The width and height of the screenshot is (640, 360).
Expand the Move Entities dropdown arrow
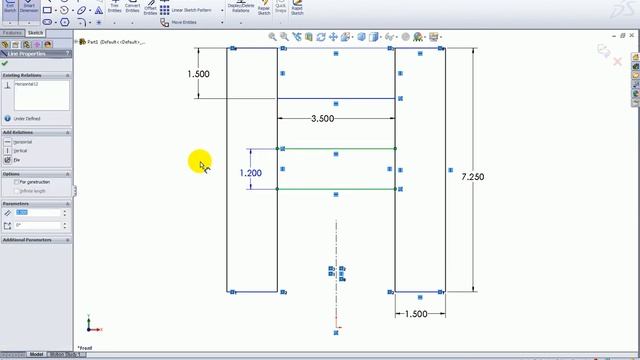[222, 22]
